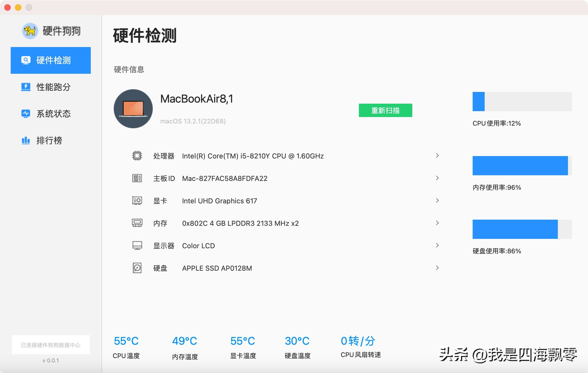Expand the 主板ID details chevron
The width and height of the screenshot is (588, 373).
pyautogui.click(x=437, y=178)
